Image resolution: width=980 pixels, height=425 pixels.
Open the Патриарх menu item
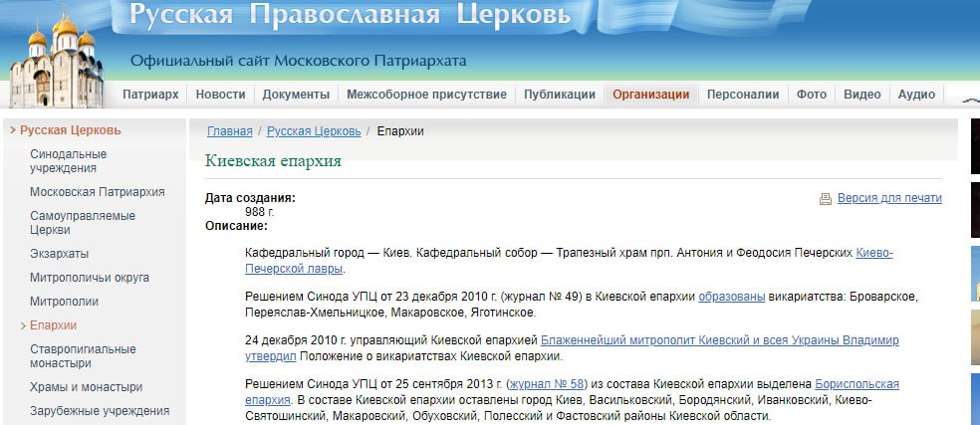click(x=150, y=95)
